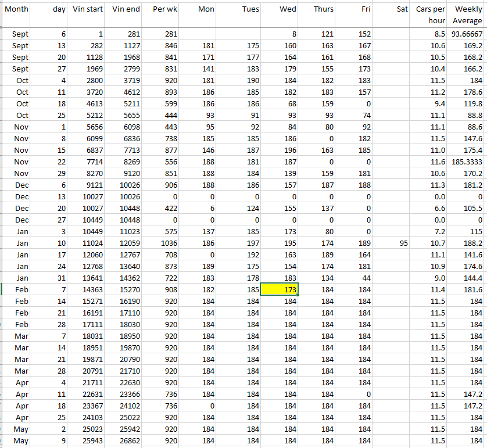Select the Vin end cell 281
The image size is (487, 448).
click(124, 34)
